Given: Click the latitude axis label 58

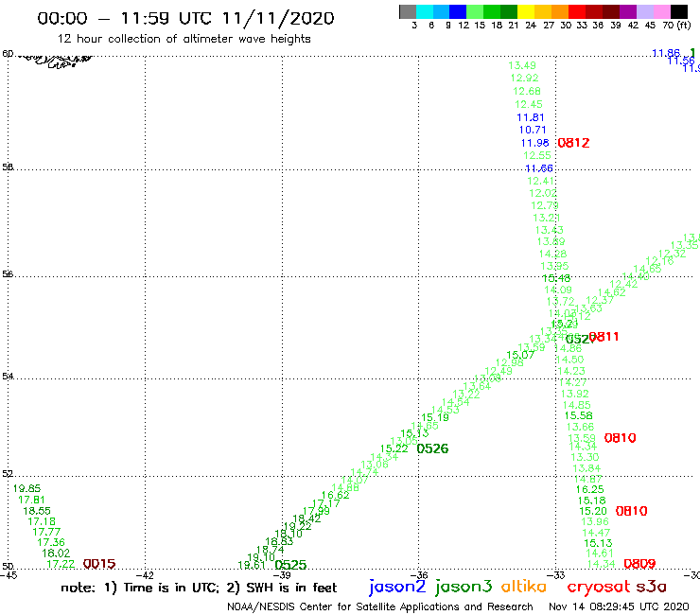Looking at the screenshot, I should coord(8,167).
